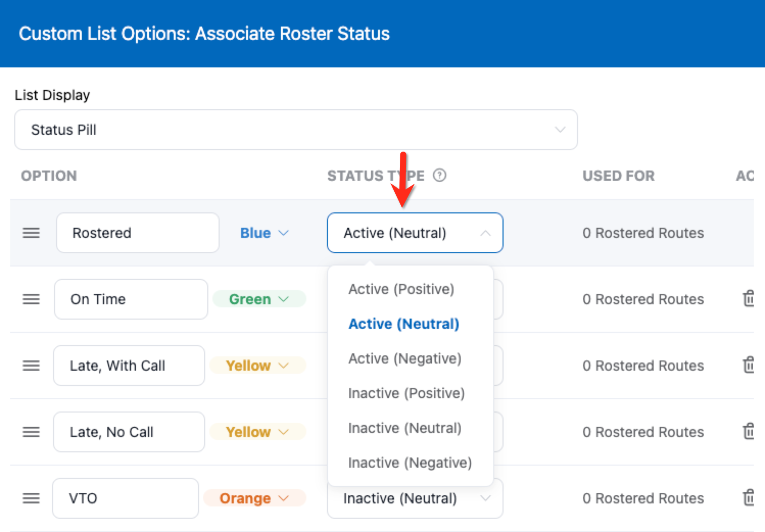Click the VTO row drag handle

[31, 498]
